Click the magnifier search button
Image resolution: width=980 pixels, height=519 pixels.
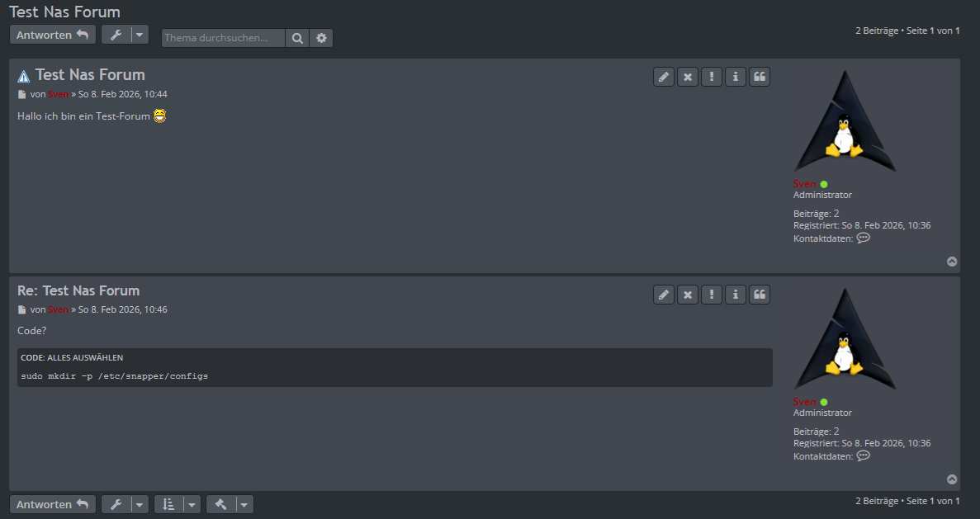297,38
